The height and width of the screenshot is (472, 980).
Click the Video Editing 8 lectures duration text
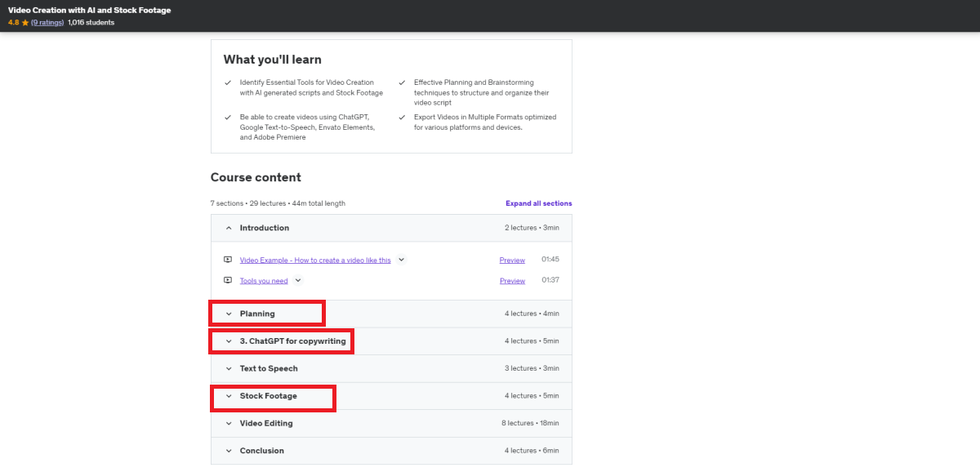[532, 423]
